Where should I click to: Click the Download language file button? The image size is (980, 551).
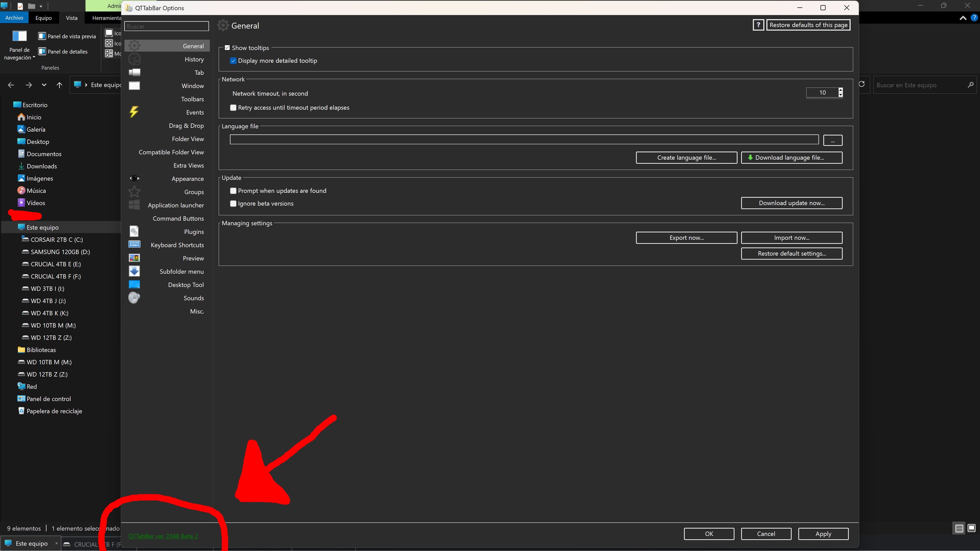[791, 157]
